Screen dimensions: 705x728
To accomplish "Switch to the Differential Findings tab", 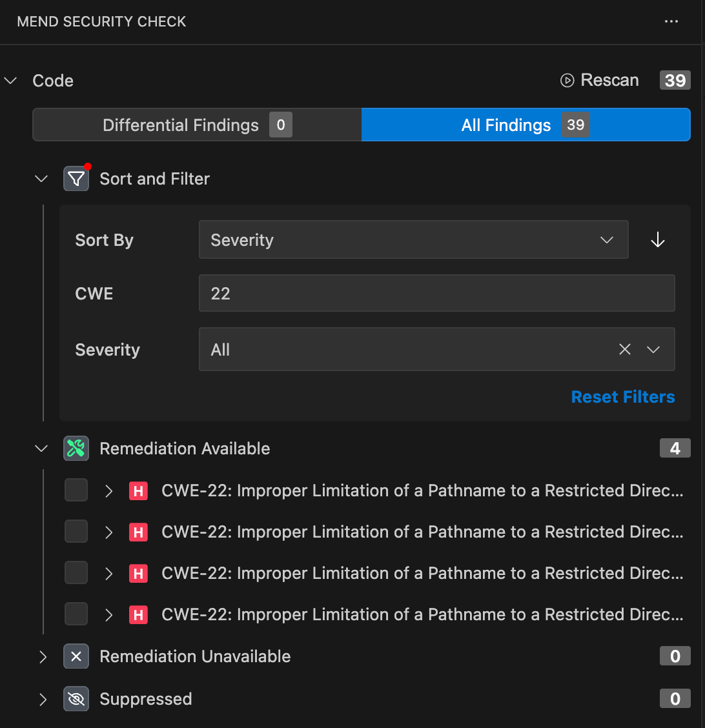I will [x=197, y=125].
